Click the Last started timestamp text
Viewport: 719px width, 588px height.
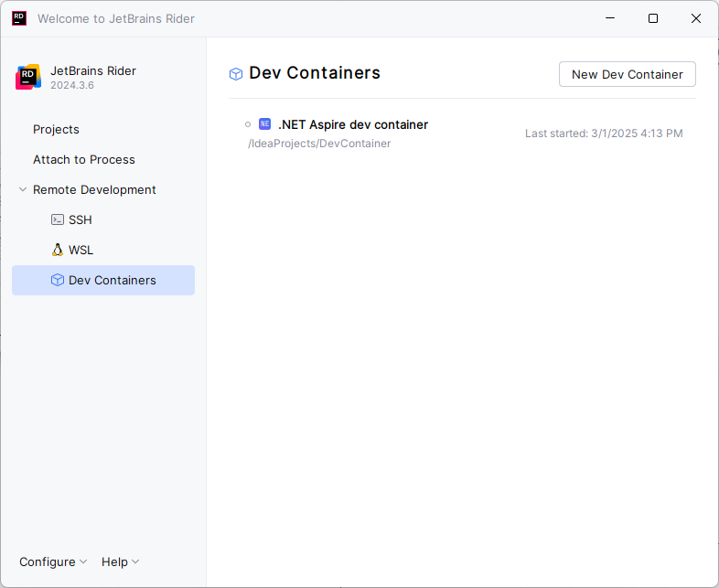click(x=604, y=134)
